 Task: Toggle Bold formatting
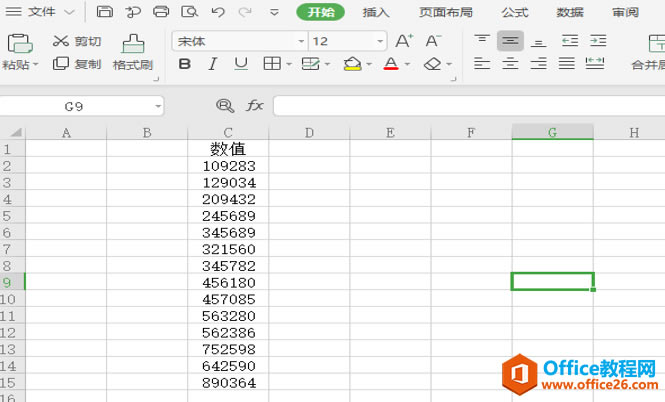(x=184, y=64)
